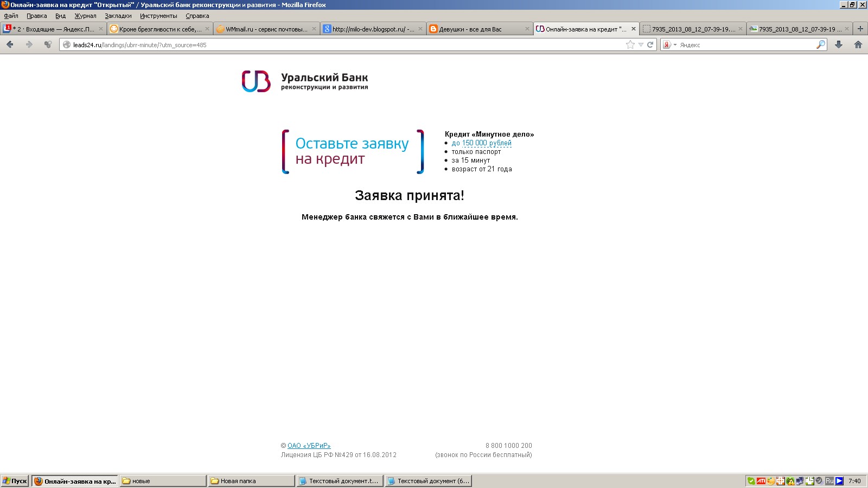The height and width of the screenshot is (488, 868).
Task: Open the Пуск start button
Action: point(15,481)
